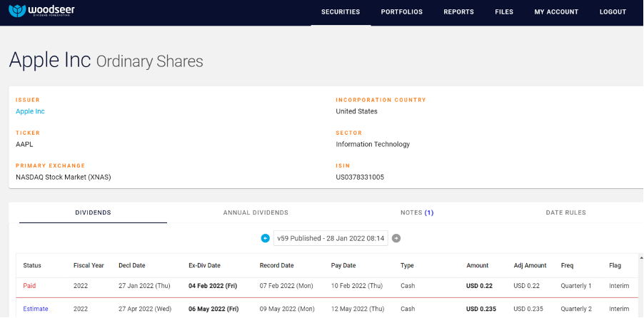Select the 04 Feb 2022 (Fri) ex-div date
Screen dimensions: 644x318
[213, 286]
